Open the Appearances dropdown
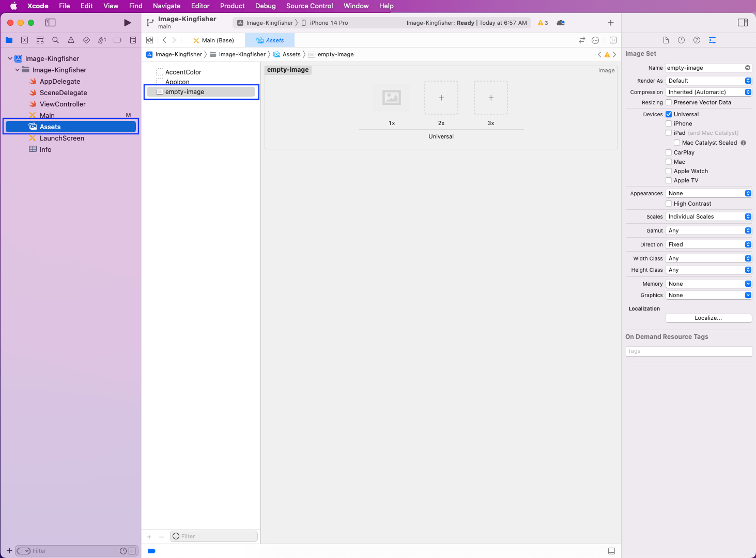 click(x=708, y=193)
